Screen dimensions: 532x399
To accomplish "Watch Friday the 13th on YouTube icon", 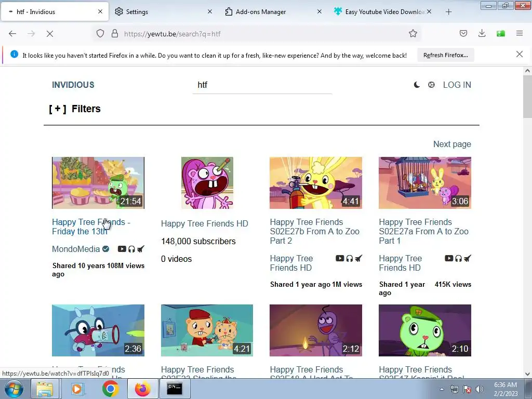I will (122, 249).
